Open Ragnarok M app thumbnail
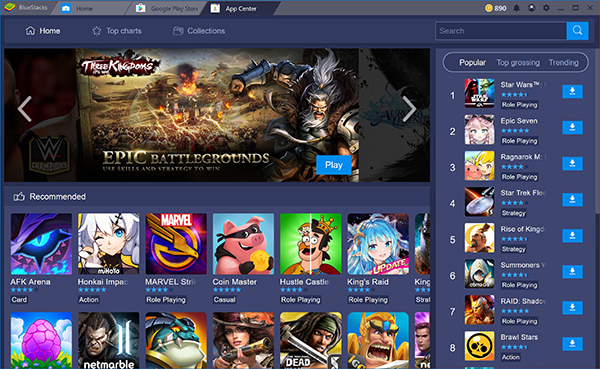The image size is (600, 369). pyautogui.click(x=479, y=165)
